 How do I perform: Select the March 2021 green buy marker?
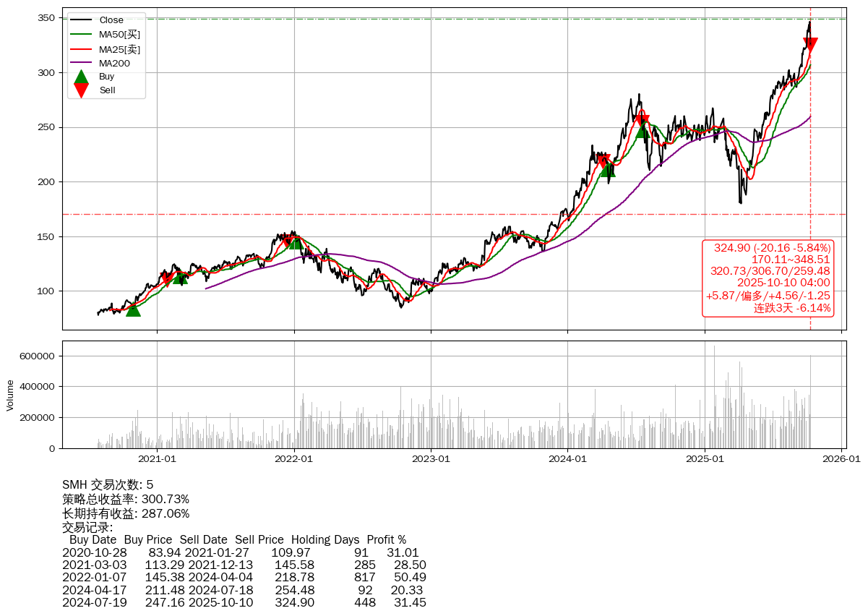pos(180,278)
